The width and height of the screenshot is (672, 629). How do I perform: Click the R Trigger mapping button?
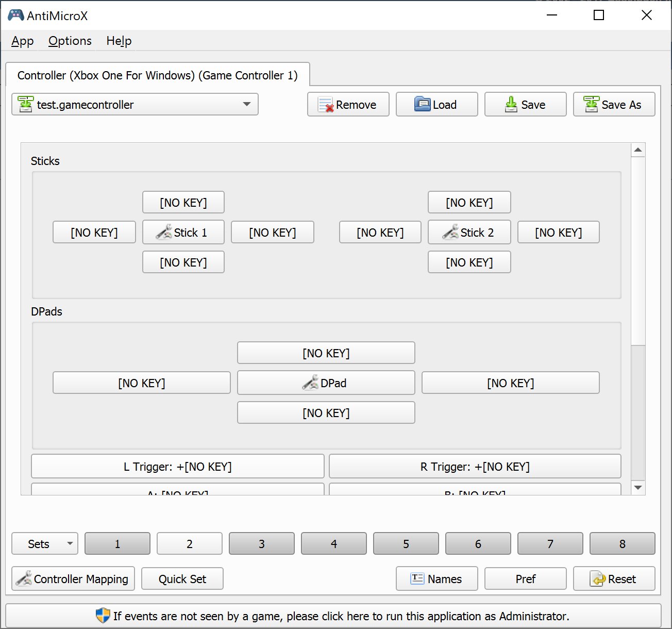coord(475,467)
